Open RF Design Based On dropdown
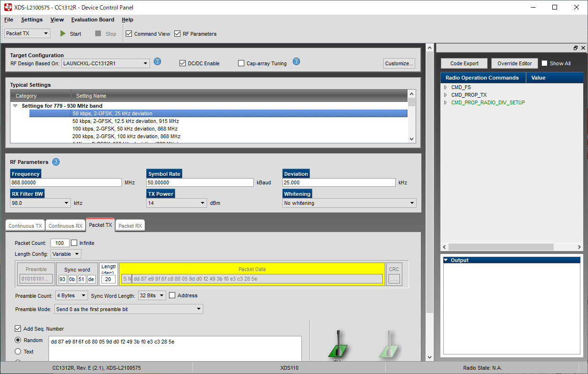 [105, 63]
